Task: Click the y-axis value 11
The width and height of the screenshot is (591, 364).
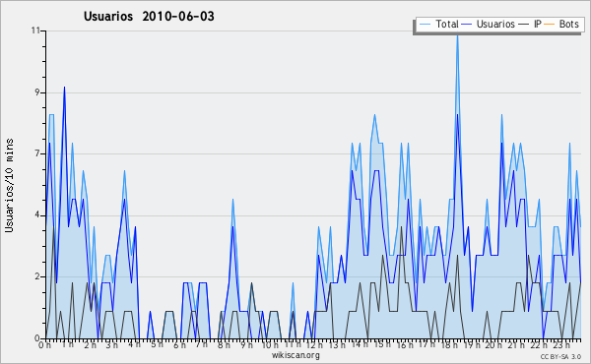Action: [x=35, y=30]
